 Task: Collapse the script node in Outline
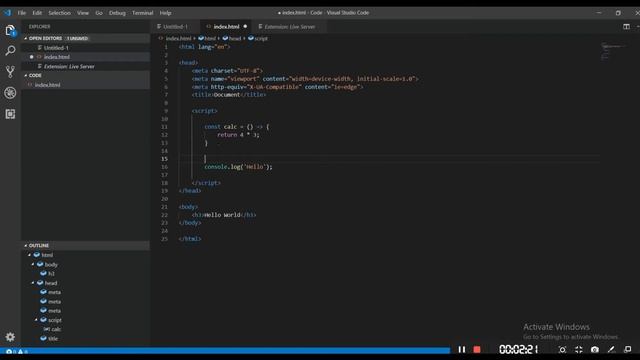point(36,320)
